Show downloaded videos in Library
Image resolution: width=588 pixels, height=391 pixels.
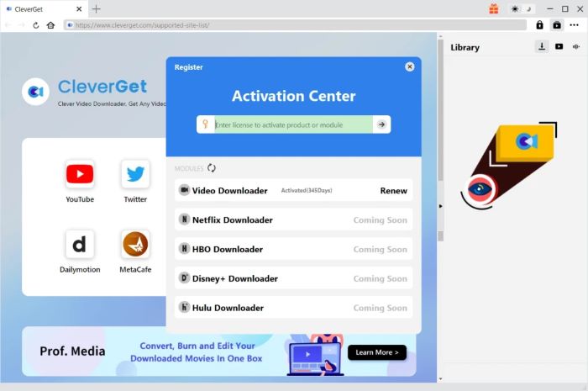(559, 46)
